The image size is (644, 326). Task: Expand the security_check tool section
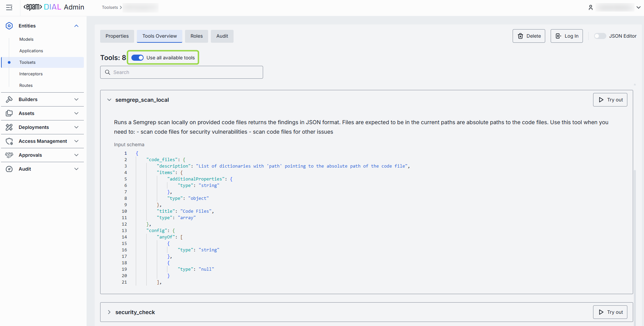pyautogui.click(x=109, y=312)
